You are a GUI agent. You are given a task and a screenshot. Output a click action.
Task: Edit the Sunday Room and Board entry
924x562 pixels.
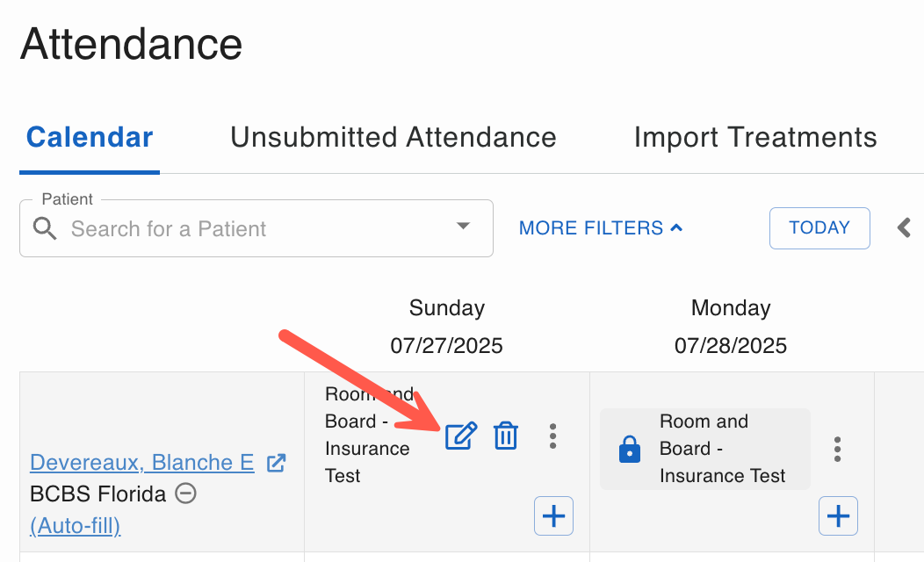[x=461, y=436]
